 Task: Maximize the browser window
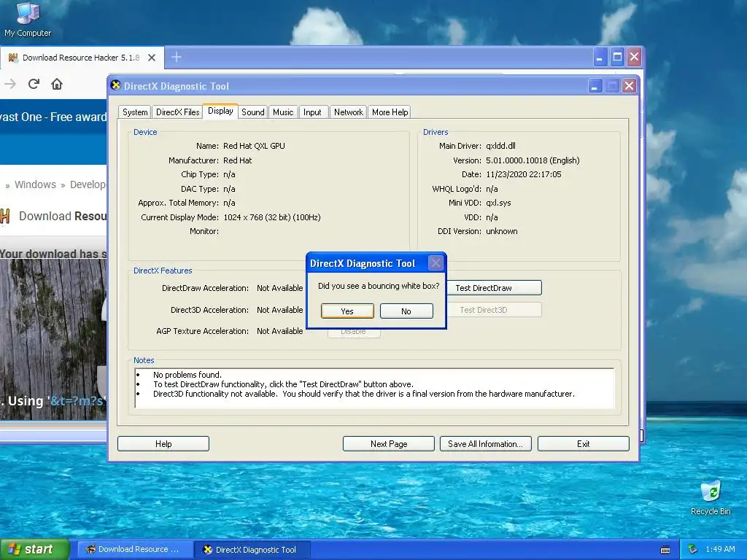pyautogui.click(x=617, y=58)
